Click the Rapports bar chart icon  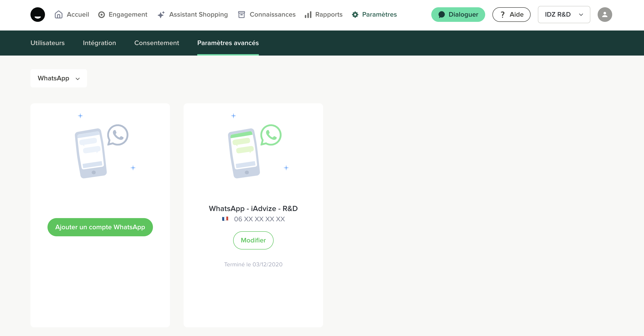(x=308, y=15)
